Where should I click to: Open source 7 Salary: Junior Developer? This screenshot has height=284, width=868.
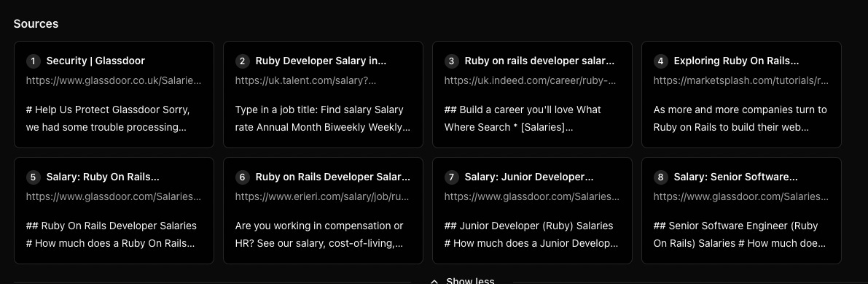point(532,211)
